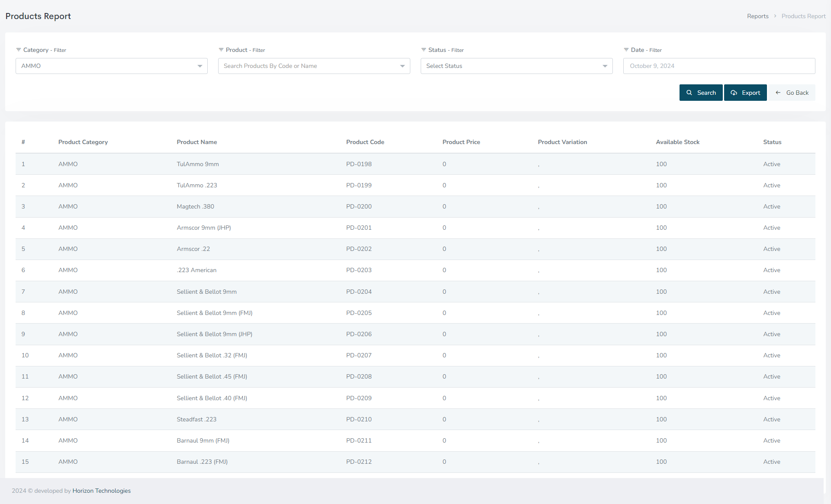Sort by Available Stock column header
Image resolution: width=831 pixels, height=504 pixels.
(x=677, y=142)
